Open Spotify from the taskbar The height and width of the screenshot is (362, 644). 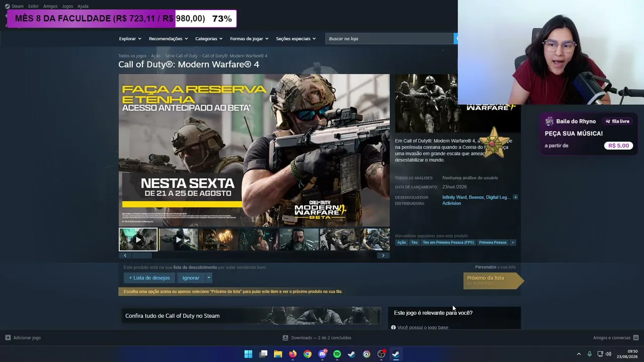337,354
